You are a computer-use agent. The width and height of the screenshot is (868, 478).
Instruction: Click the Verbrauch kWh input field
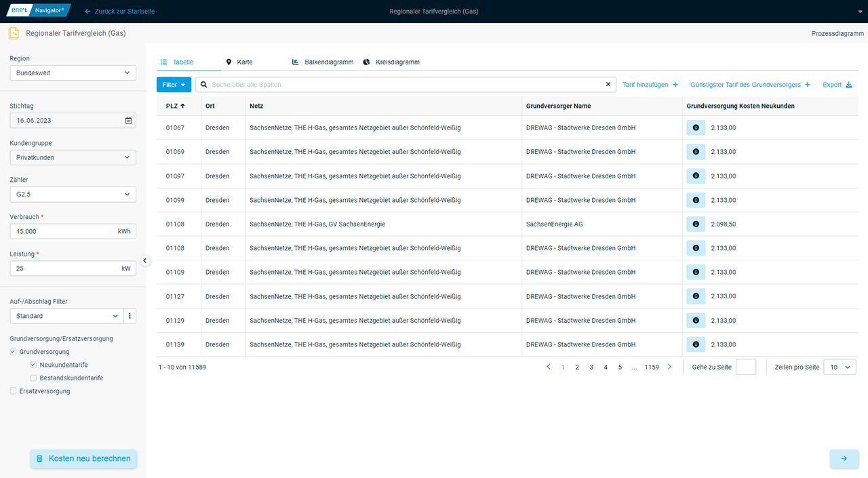pos(62,231)
